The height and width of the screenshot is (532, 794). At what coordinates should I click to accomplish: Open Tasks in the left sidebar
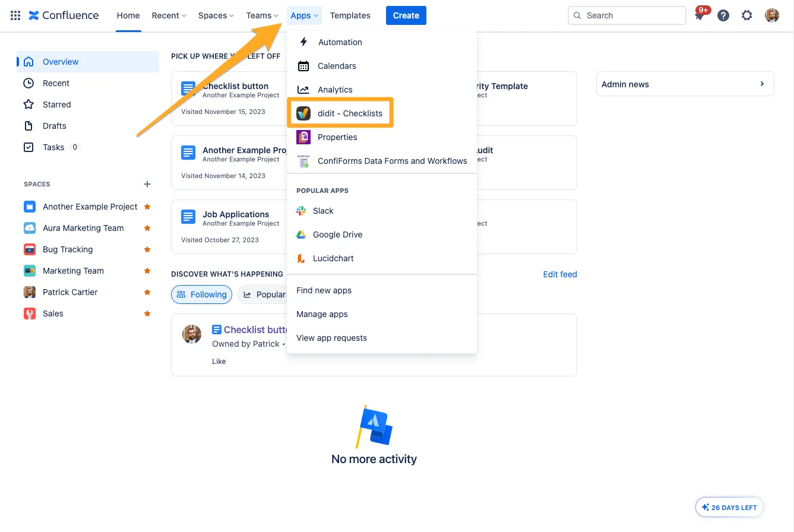coord(53,147)
